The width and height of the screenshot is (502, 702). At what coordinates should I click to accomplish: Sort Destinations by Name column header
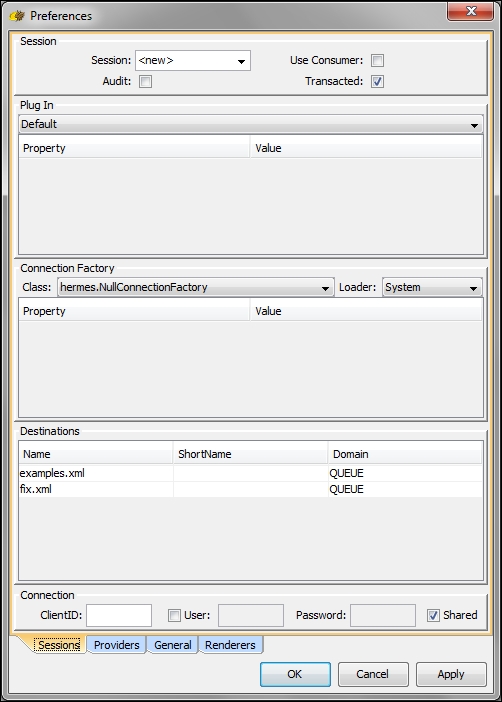pos(95,454)
